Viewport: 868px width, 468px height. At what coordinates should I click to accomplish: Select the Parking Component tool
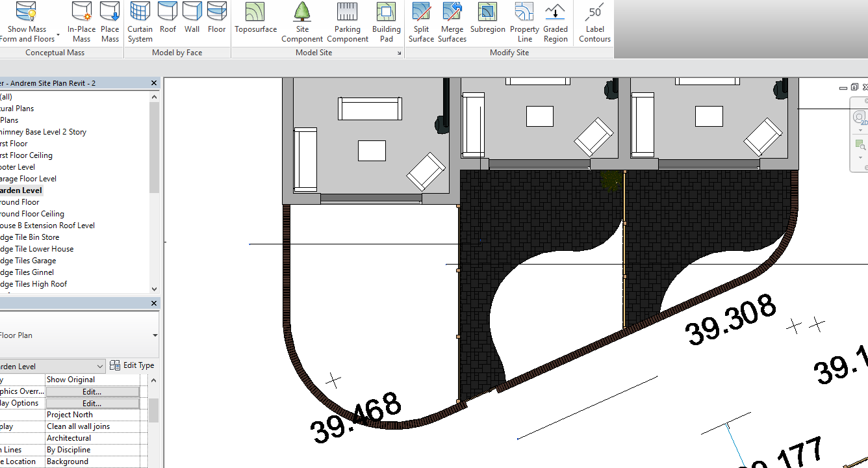coord(348,23)
